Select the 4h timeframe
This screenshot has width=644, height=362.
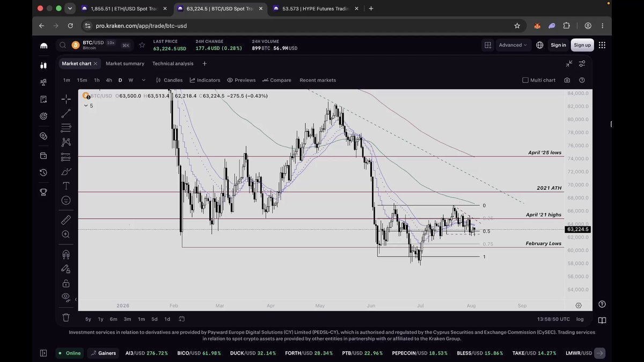[109, 80]
